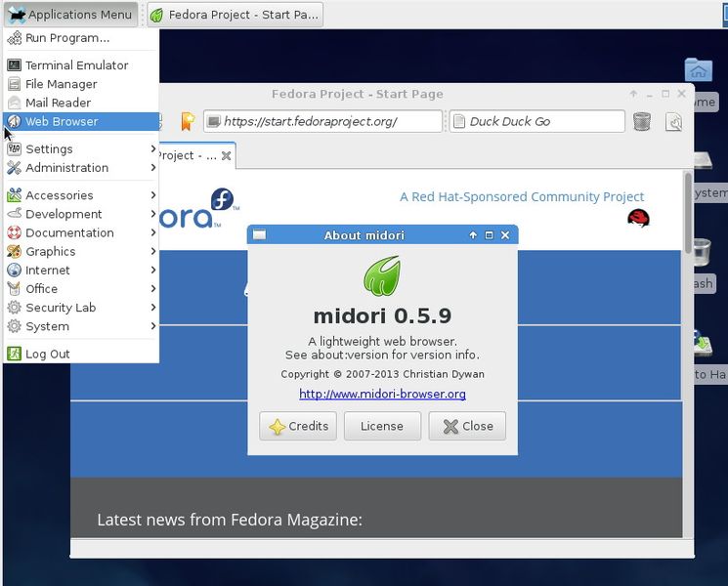Click the bookmark star icon in Midori toolbar
728x586 pixels.
(188, 121)
